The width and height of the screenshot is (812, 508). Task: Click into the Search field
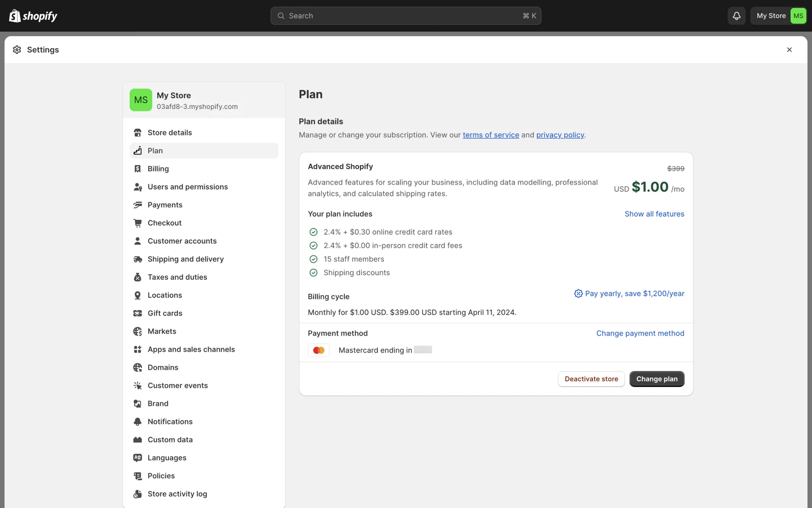[405, 16]
